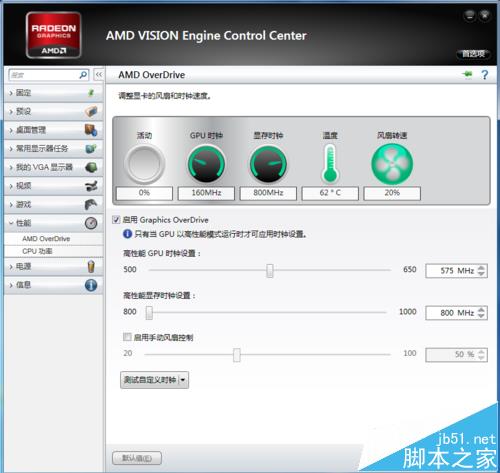Viewport: 500px width, 473px height.
Task: Click the 我的 VGA 显示器 green display icon
Action: click(x=91, y=167)
